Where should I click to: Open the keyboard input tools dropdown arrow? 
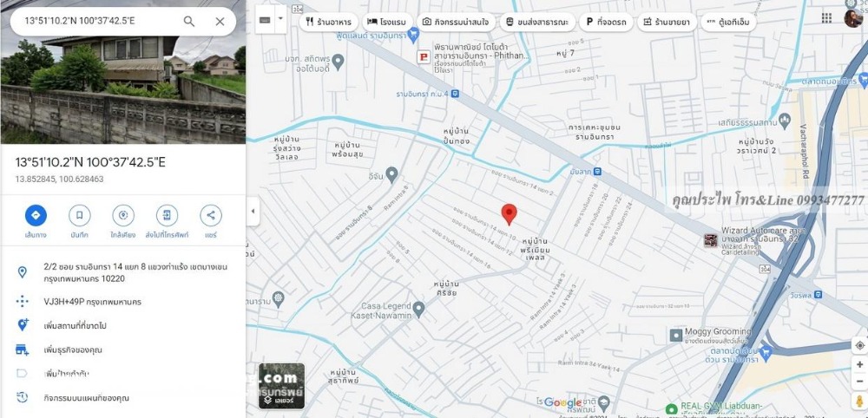pos(280,20)
